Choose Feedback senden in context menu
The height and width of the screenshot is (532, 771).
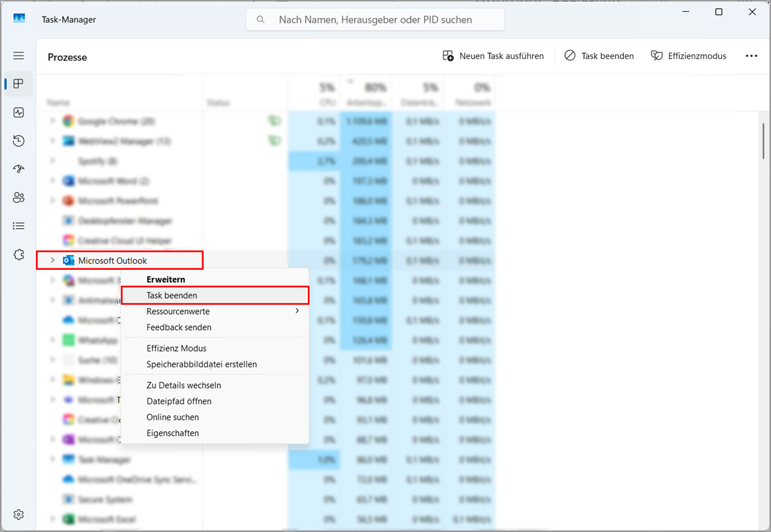(179, 327)
